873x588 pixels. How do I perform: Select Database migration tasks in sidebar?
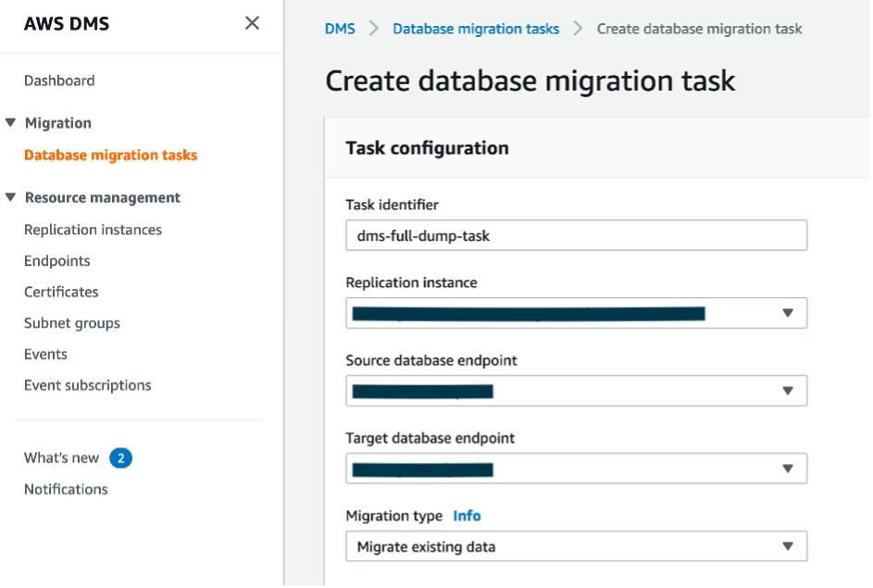click(111, 155)
